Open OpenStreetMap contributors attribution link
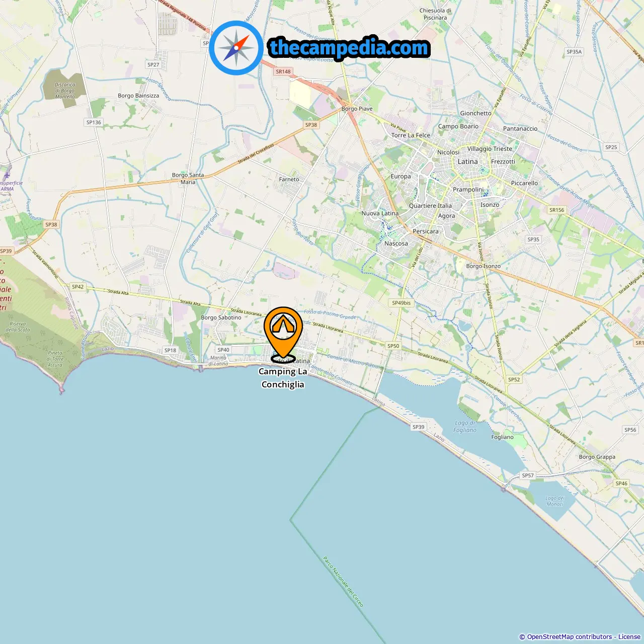Image resolution: width=644 pixels, height=644 pixels. coord(569,637)
